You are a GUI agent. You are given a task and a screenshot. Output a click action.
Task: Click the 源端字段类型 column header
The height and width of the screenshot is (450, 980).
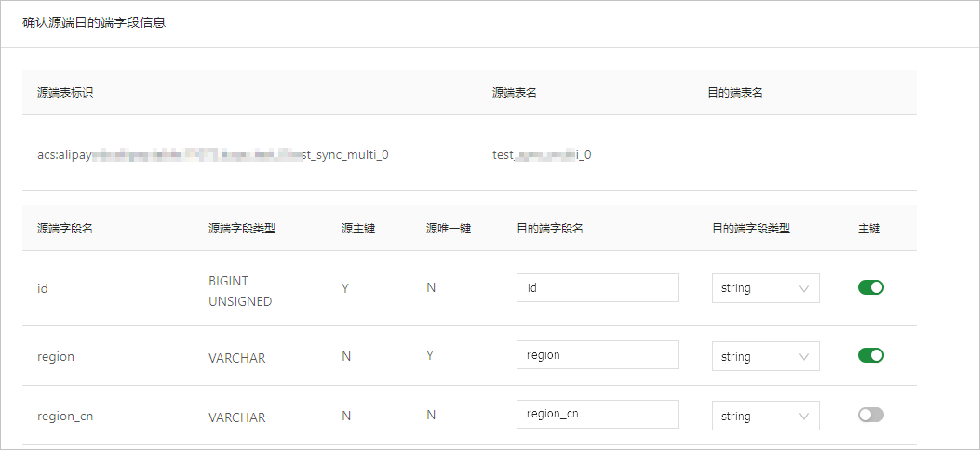point(241,229)
